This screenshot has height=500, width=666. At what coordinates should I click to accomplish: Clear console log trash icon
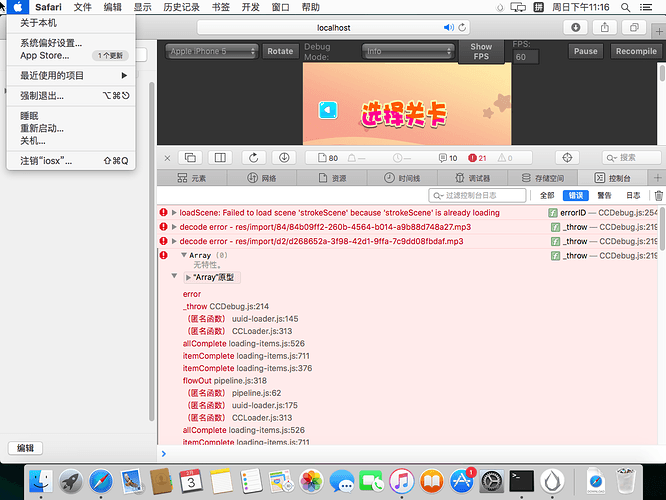click(x=659, y=195)
